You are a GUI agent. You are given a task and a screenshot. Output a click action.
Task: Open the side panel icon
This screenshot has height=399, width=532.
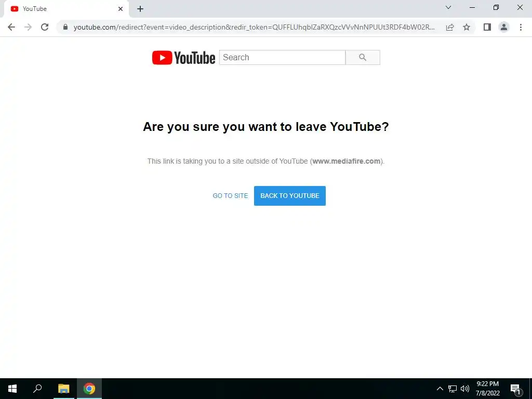tap(487, 27)
